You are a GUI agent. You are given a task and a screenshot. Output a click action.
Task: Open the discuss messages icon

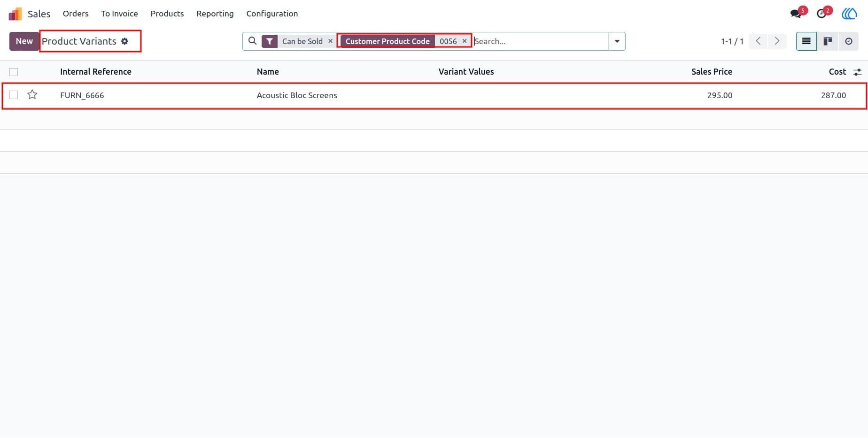796,13
